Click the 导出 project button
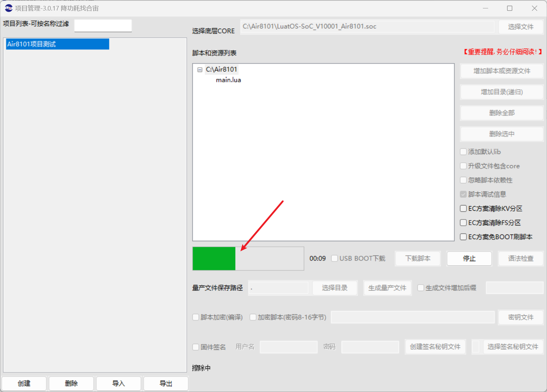Viewport: 547px width, 392px height. point(166,383)
